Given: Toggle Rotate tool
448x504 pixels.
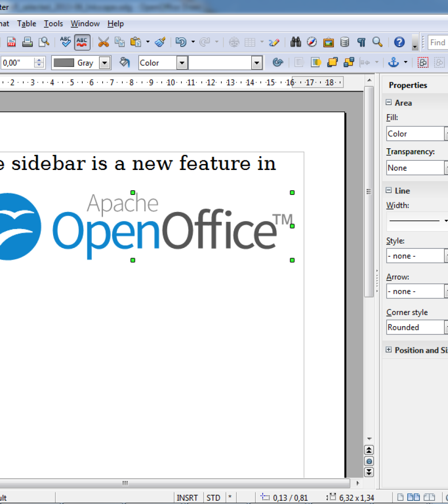Looking at the screenshot, I should click(278, 62).
